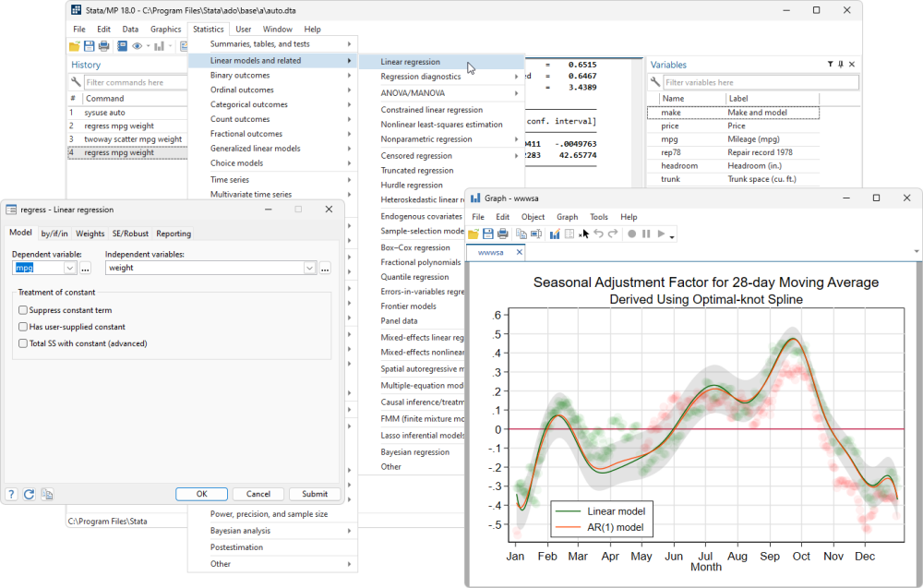923x588 pixels.
Task: Check Has user-supplied constant option
Action: [x=23, y=327]
